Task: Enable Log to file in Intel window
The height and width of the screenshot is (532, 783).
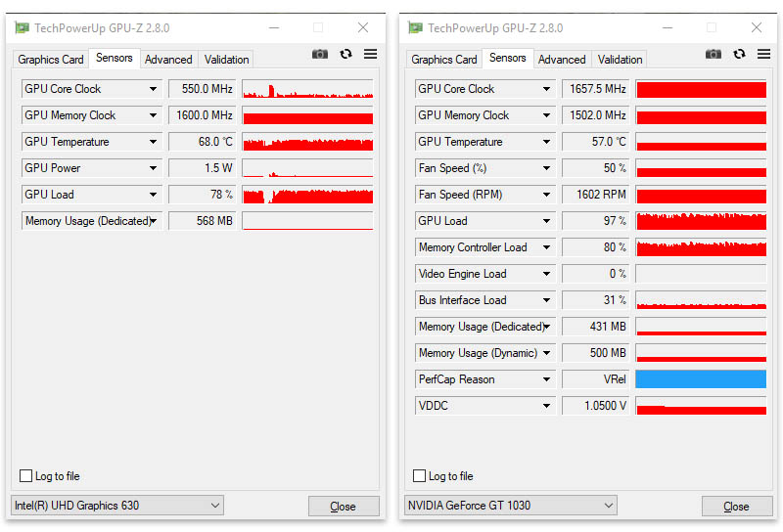Action: (26, 475)
